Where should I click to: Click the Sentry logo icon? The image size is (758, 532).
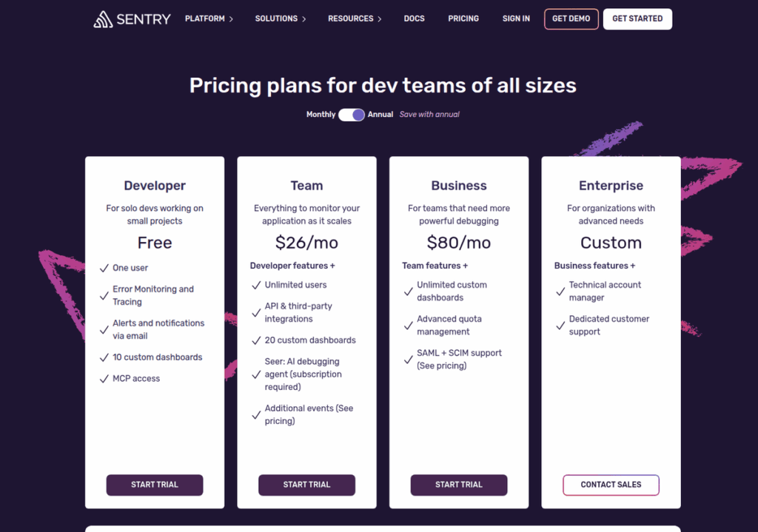(x=103, y=19)
